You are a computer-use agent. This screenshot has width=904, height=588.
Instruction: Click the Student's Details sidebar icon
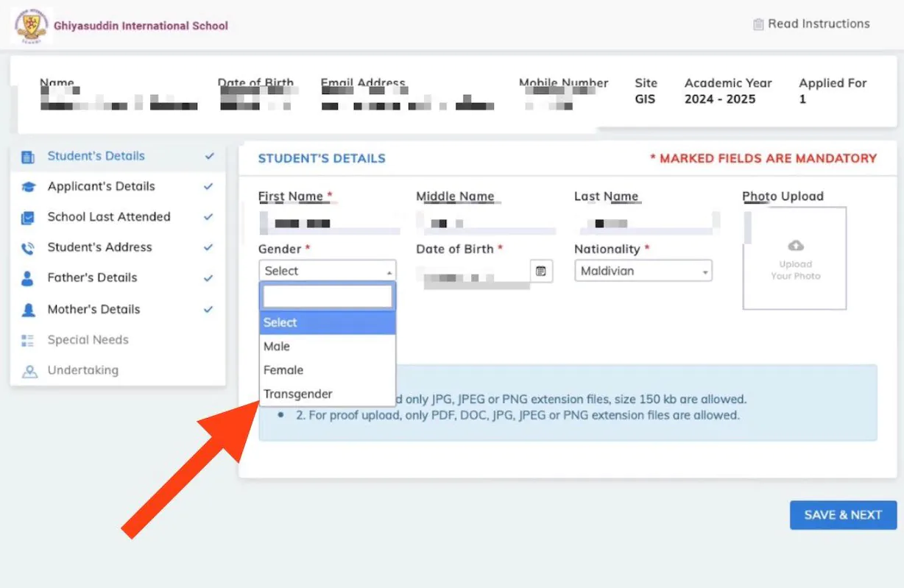(x=28, y=157)
